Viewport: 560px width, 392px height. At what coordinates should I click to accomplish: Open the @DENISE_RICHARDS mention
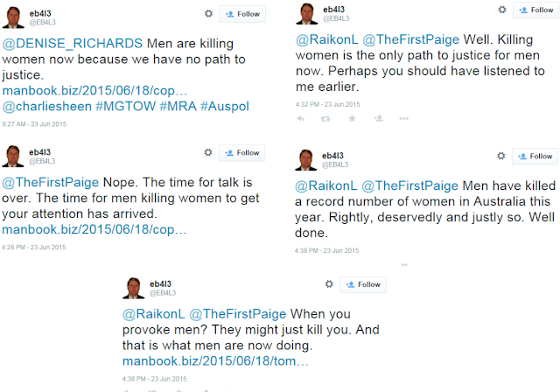click(73, 44)
